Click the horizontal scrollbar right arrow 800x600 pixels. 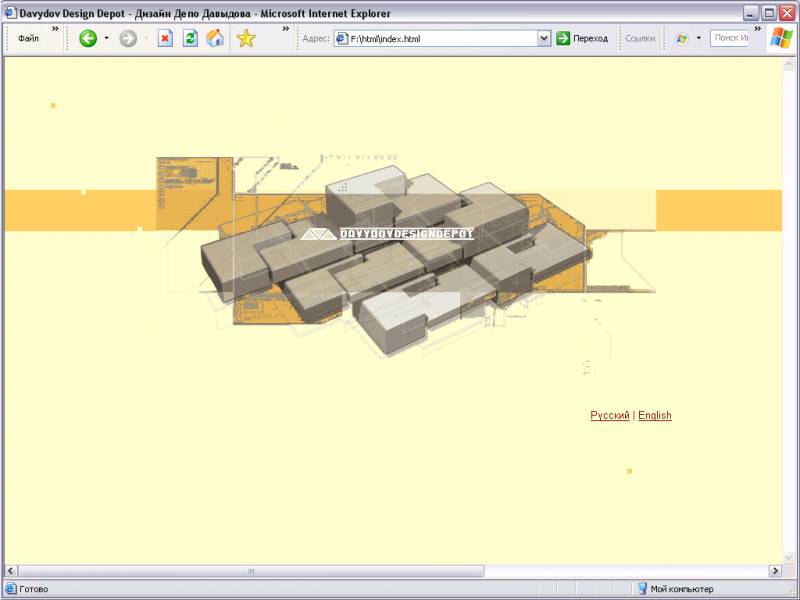[775, 570]
